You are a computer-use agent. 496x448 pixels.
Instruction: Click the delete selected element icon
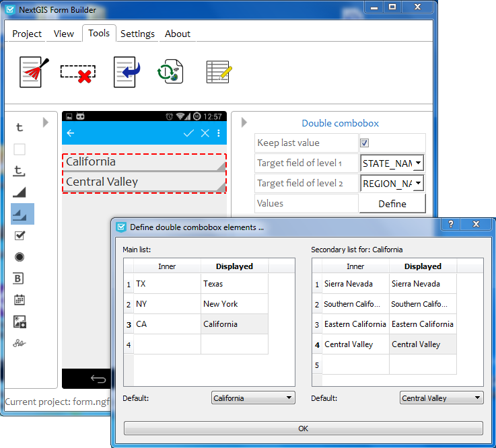click(78, 74)
